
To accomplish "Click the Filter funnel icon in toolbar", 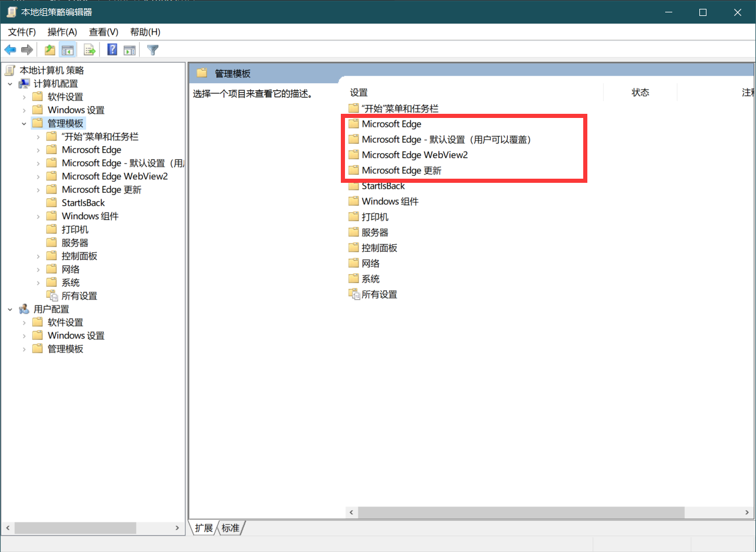I will [x=153, y=50].
